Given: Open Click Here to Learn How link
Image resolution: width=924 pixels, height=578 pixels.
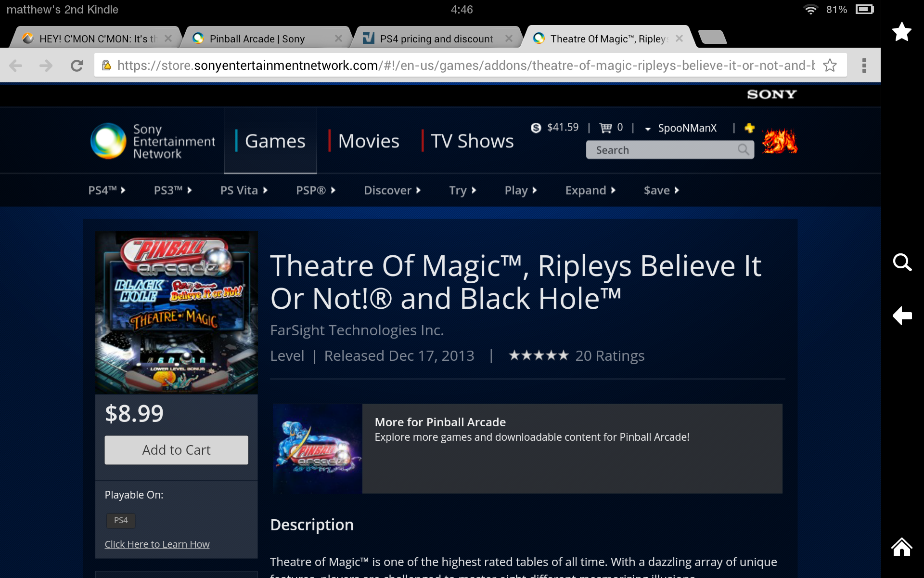Looking at the screenshot, I should [157, 544].
